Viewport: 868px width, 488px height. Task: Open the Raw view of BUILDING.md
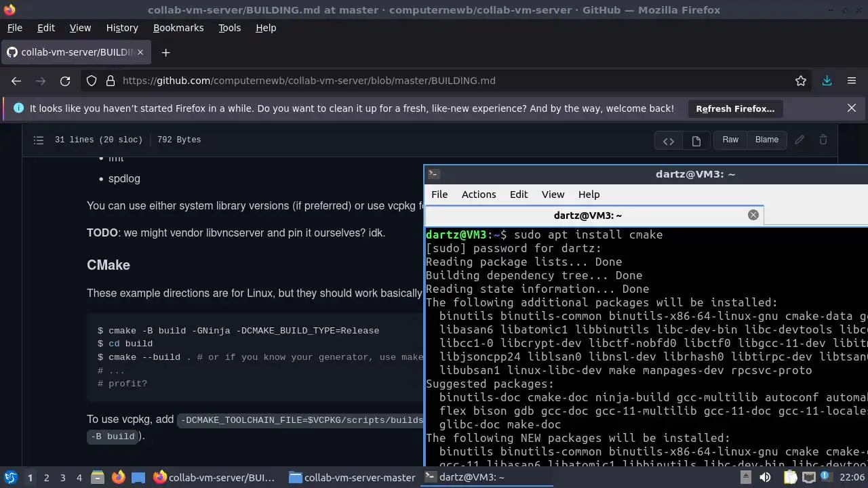[x=730, y=140]
